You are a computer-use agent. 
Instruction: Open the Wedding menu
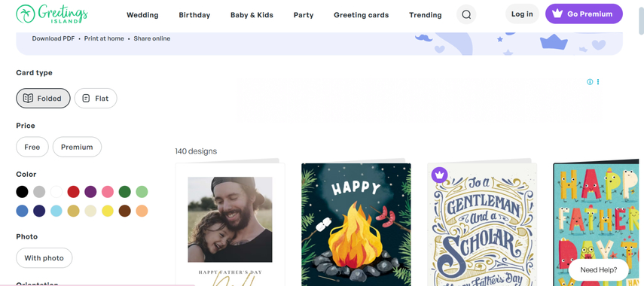[x=142, y=15]
